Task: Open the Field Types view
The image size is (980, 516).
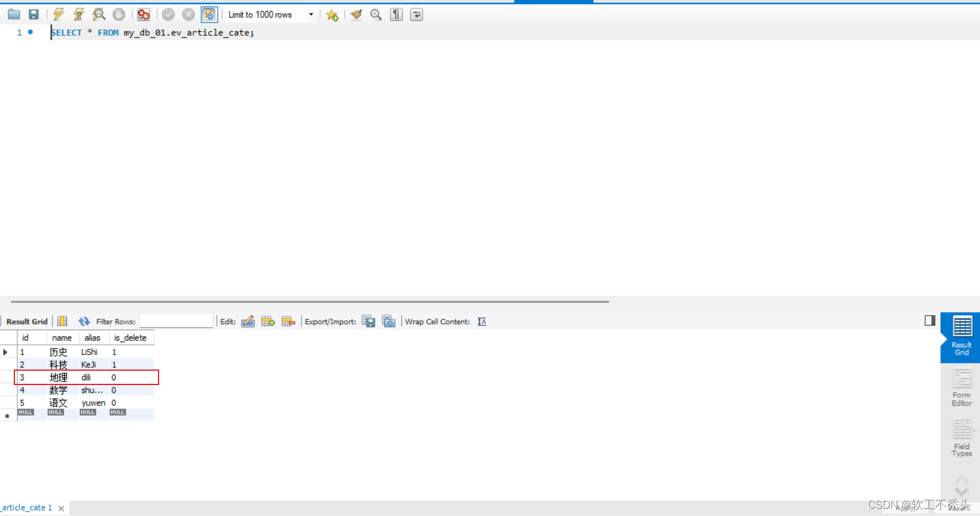Action: pyautogui.click(x=961, y=438)
